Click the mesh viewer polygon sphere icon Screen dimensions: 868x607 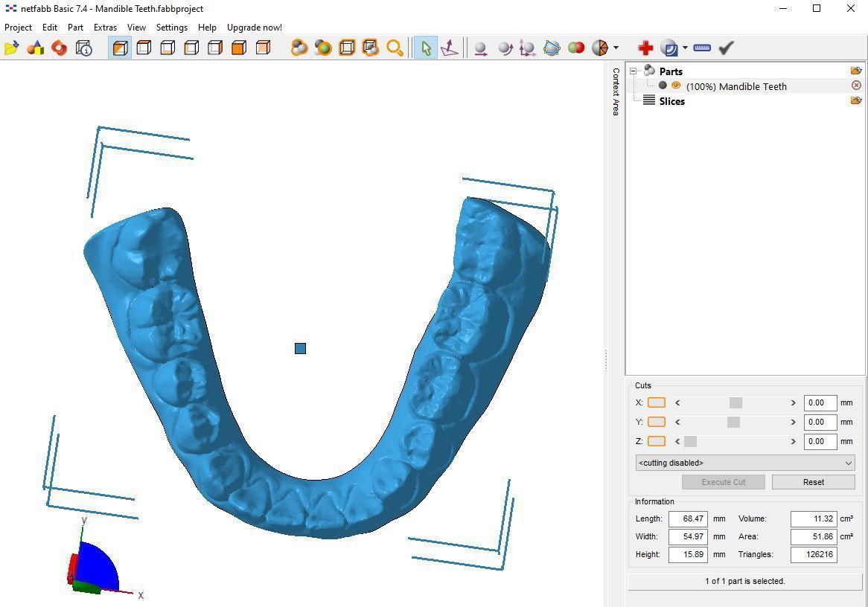click(x=552, y=48)
